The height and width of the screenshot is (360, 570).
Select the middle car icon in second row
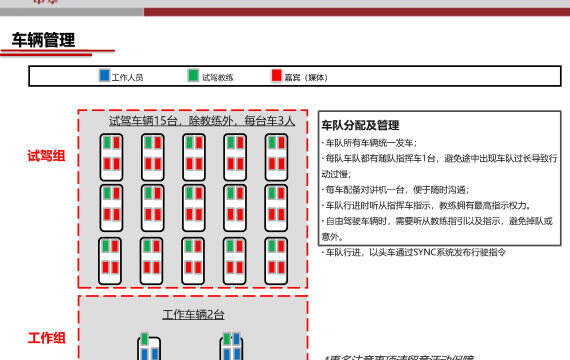194,208
